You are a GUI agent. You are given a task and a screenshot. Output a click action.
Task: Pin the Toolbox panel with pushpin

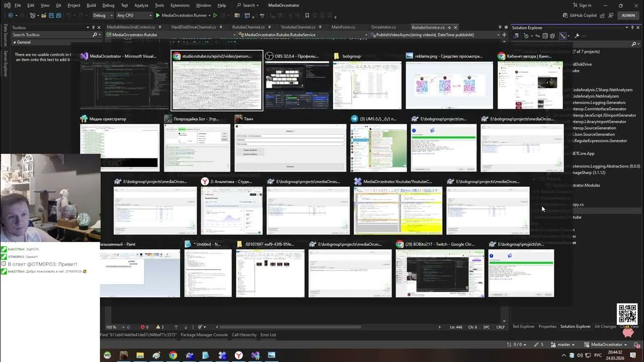pos(94,28)
